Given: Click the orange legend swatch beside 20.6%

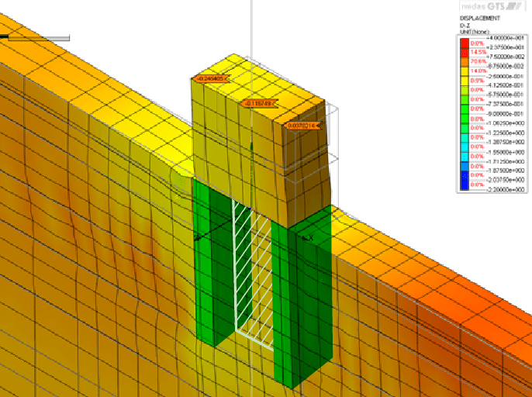Looking at the screenshot, I should click(465, 61).
